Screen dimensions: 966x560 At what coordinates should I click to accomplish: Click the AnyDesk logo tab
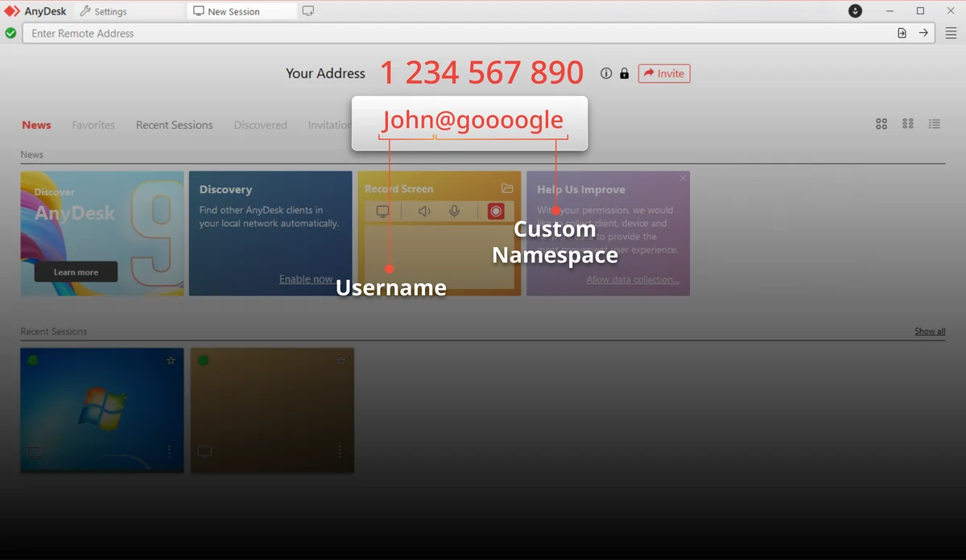coord(35,11)
